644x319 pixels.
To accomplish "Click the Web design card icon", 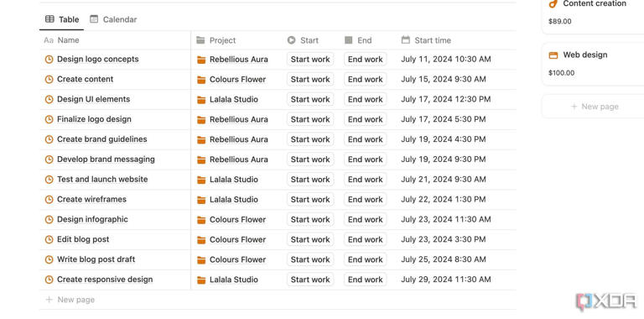I will [x=553, y=55].
